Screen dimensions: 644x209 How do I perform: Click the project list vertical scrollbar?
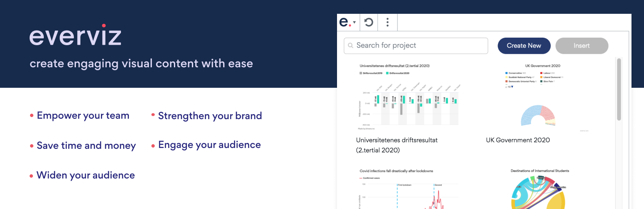(x=619, y=90)
